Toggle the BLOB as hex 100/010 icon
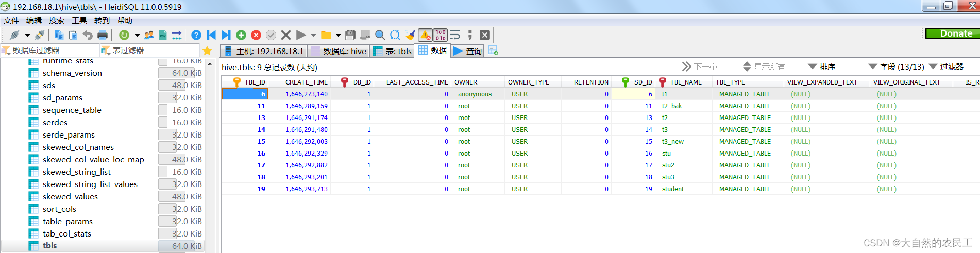The height and width of the screenshot is (253, 980). click(x=441, y=35)
